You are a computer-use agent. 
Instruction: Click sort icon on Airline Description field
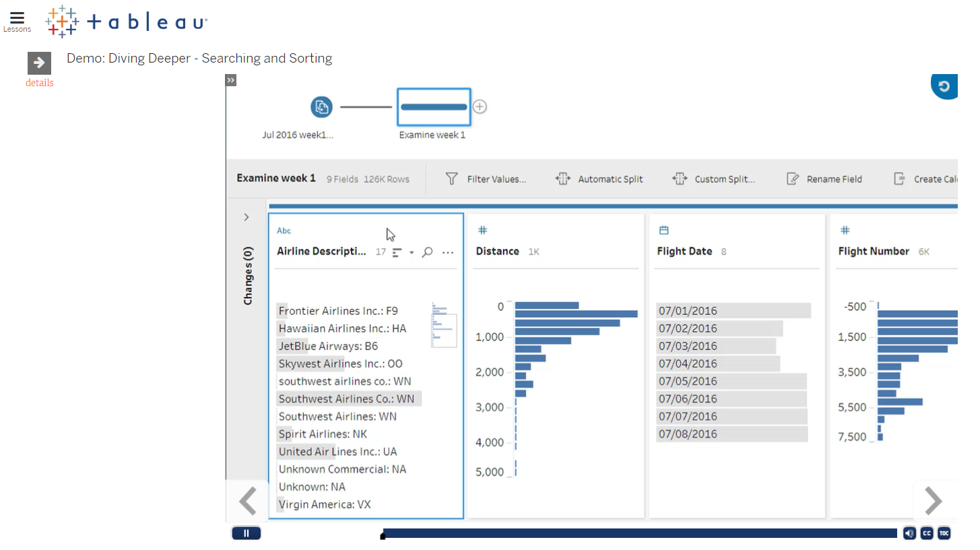[x=397, y=252]
